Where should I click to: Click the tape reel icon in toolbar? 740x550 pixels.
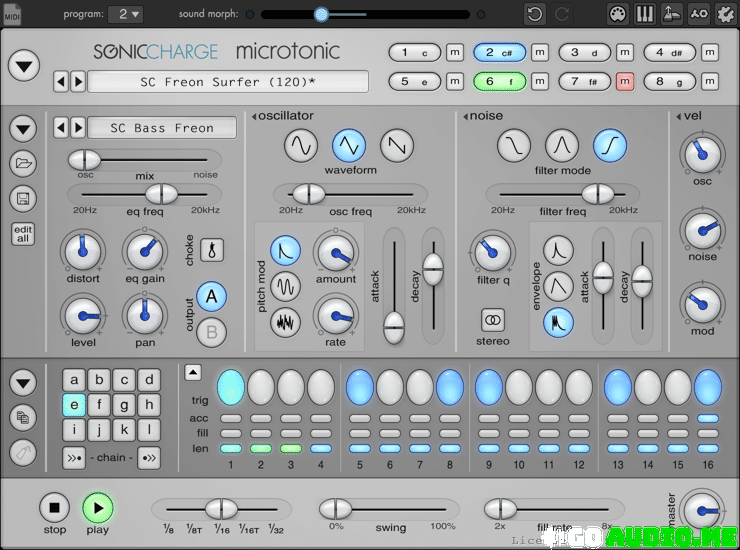click(x=698, y=14)
